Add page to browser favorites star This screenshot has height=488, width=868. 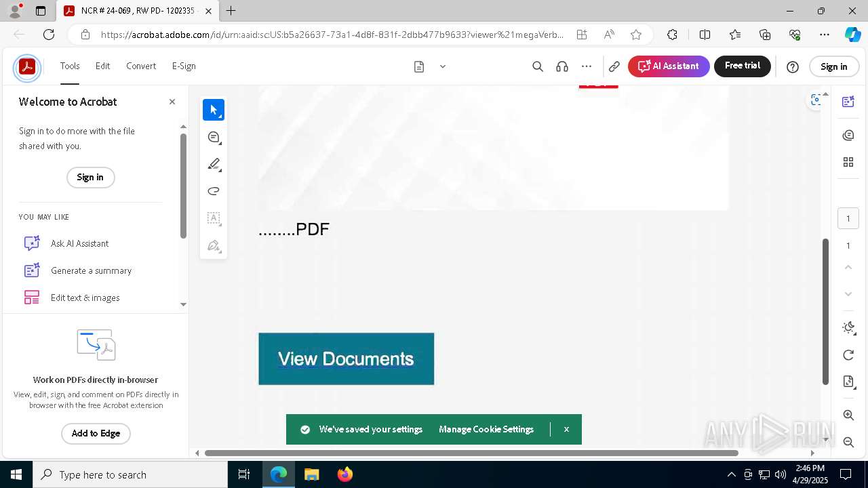[635, 35]
